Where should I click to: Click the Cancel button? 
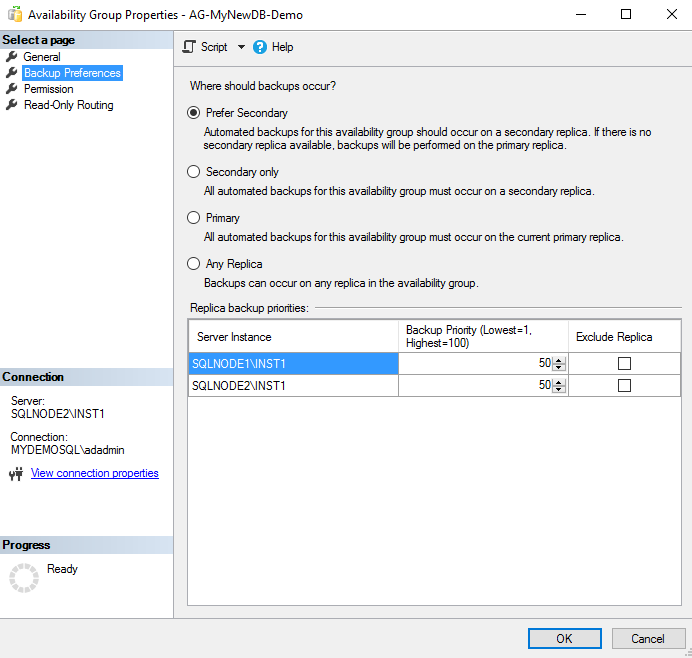[x=647, y=638]
